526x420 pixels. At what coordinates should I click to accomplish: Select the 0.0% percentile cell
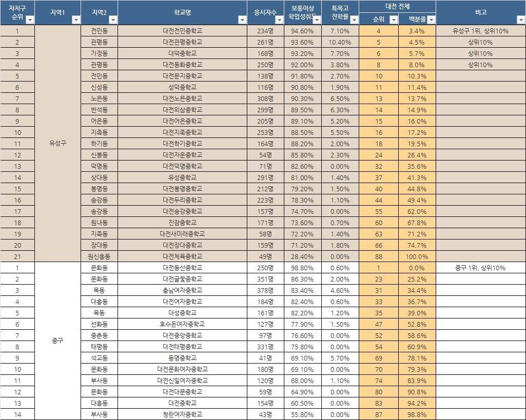point(417,268)
